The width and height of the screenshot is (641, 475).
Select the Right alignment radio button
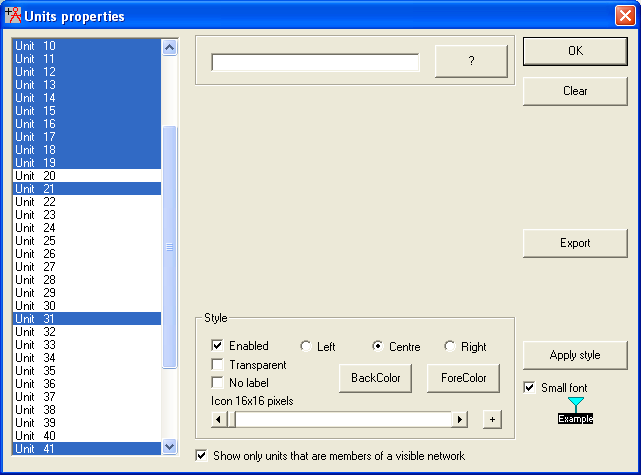[x=450, y=346]
